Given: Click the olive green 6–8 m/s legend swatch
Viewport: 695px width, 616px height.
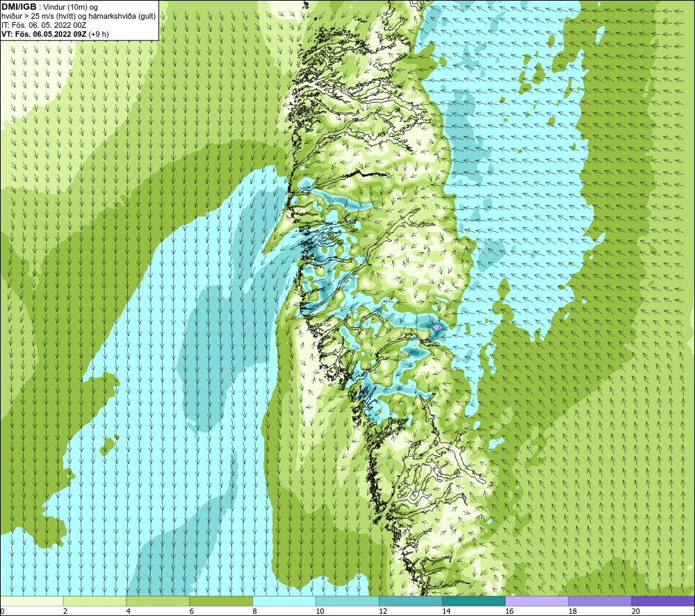Looking at the screenshot, I should pyautogui.click(x=221, y=601).
